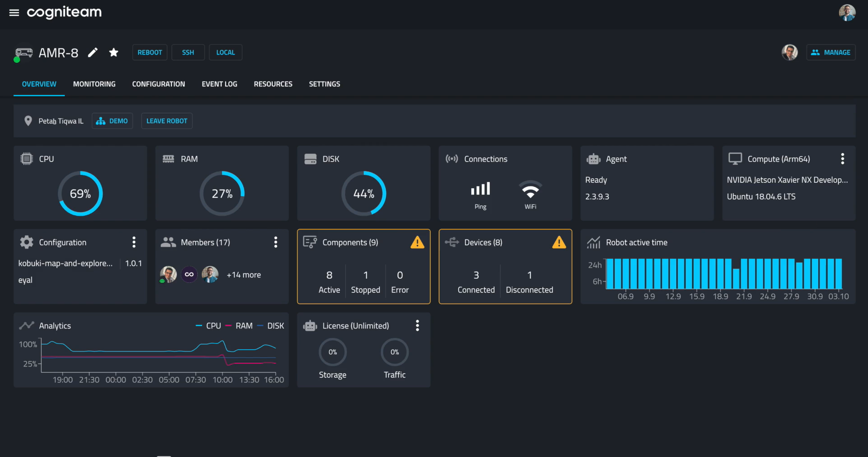Click the 1 Stopped components count
This screenshot has height=457, width=868.
pos(365,281)
